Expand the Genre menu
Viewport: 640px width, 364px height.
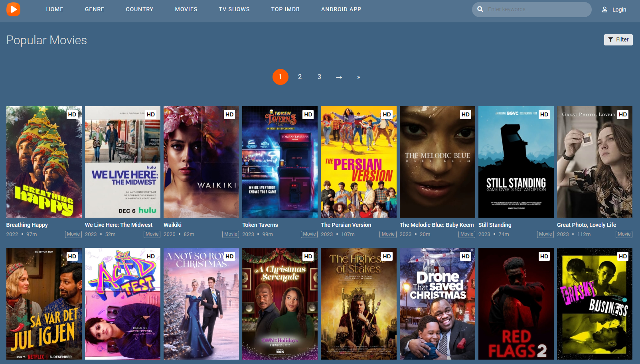[95, 9]
